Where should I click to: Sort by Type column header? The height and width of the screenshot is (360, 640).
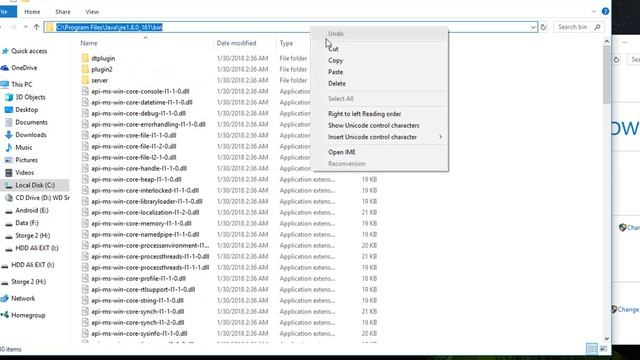pyautogui.click(x=286, y=43)
